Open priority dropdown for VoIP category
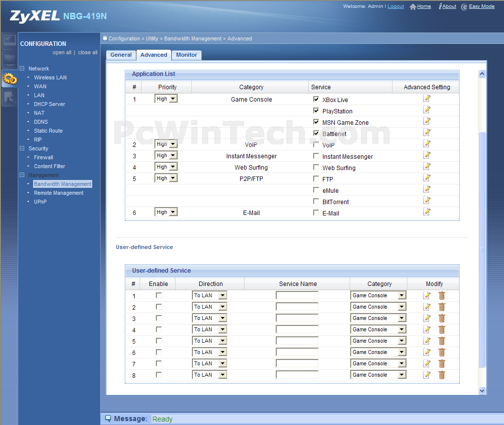 (x=166, y=144)
